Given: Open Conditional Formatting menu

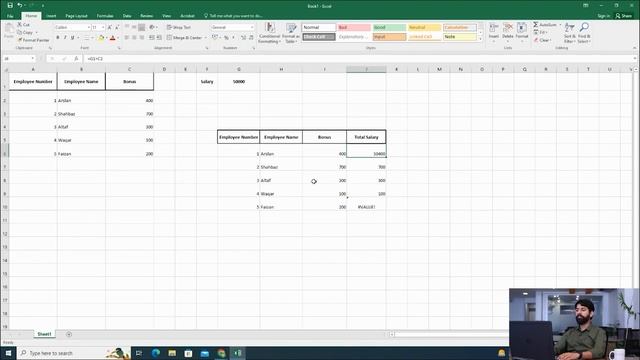Looking at the screenshot, I should [269, 33].
